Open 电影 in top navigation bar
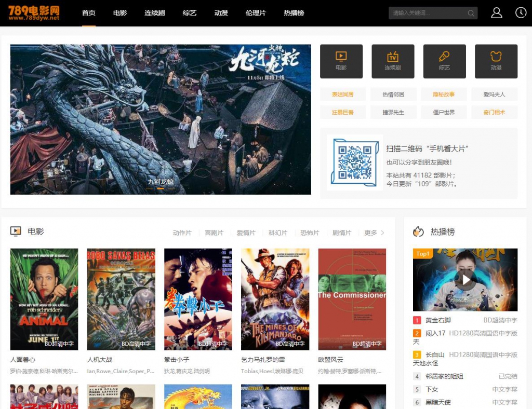 (120, 13)
